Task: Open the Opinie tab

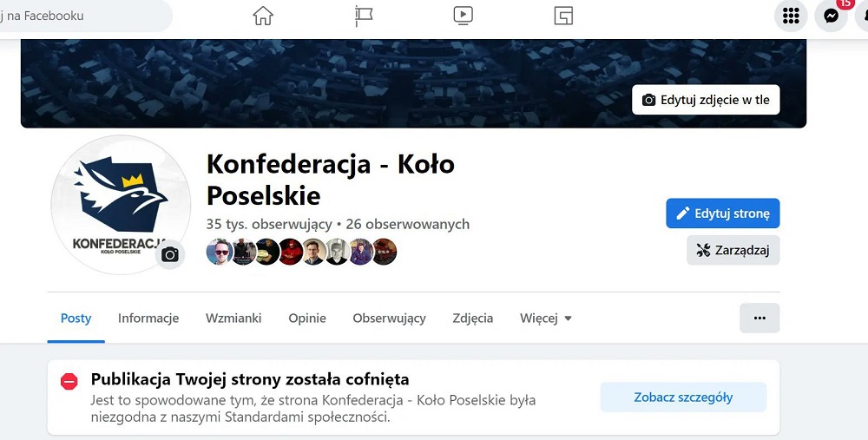Action: pos(307,319)
